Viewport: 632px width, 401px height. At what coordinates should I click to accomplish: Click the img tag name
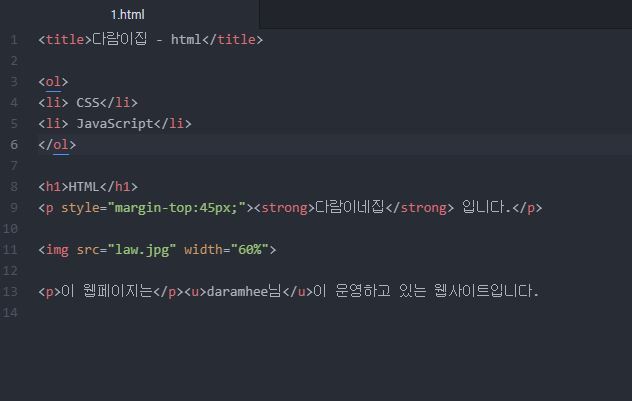57,250
